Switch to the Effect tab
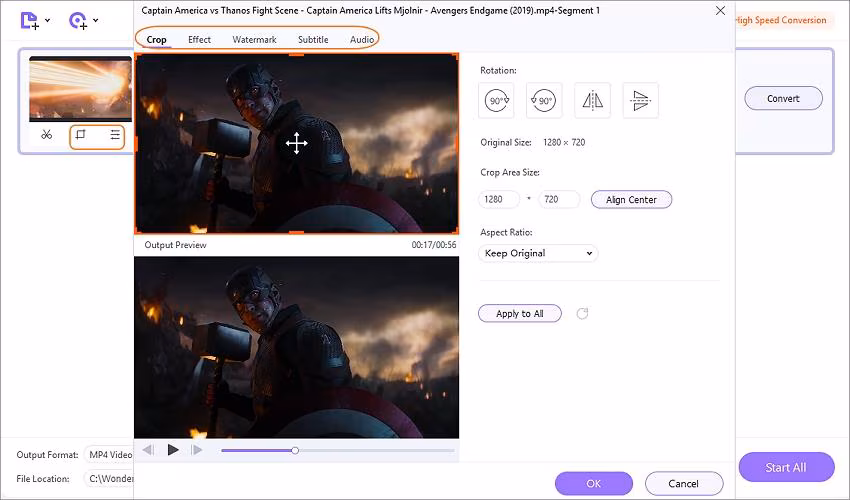The image size is (850, 500). pos(199,40)
